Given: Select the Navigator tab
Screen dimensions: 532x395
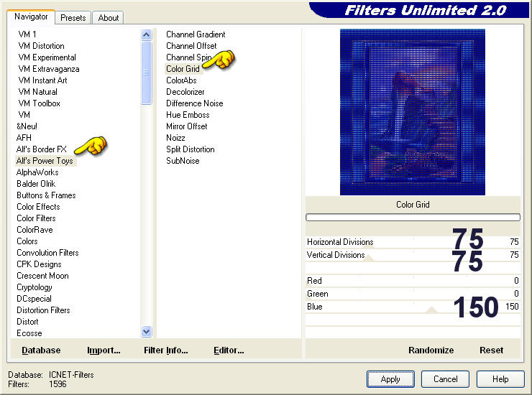Looking at the screenshot, I should click(x=31, y=17).
